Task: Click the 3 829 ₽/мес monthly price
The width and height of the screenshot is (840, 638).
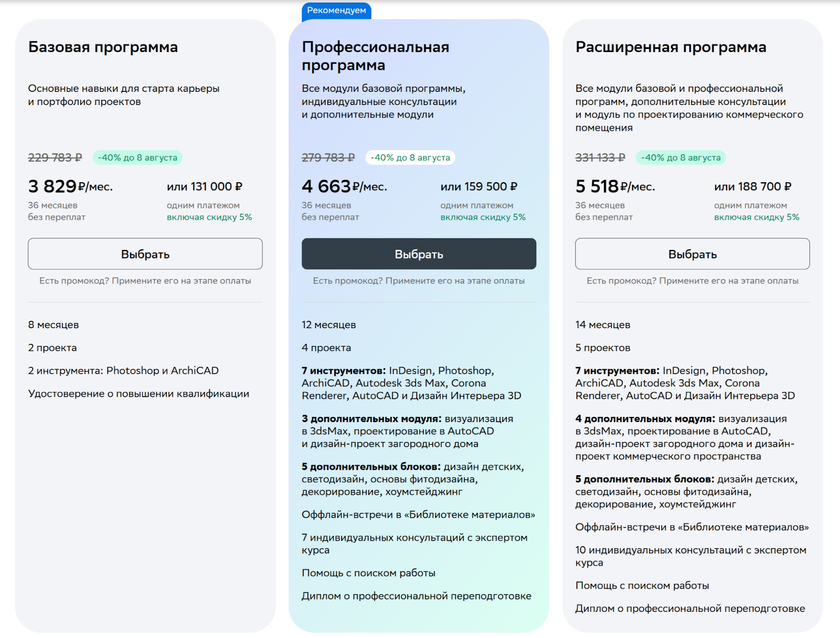Action: point(70,186)
